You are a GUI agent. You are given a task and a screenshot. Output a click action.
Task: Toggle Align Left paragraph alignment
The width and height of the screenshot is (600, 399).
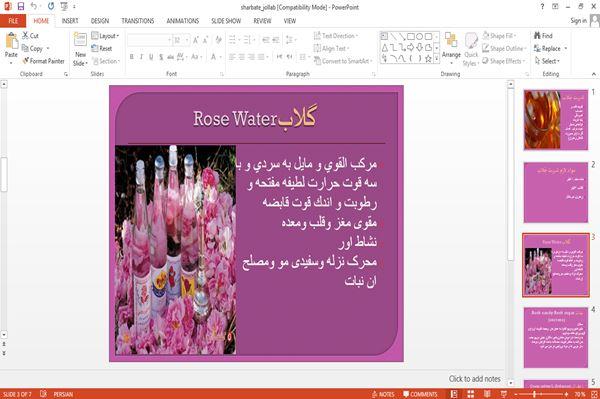click(232, 57)
